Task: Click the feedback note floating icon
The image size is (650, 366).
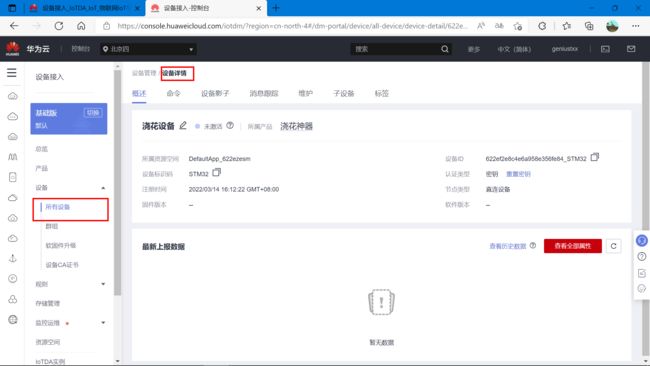Action: click(x=642, y=273)
